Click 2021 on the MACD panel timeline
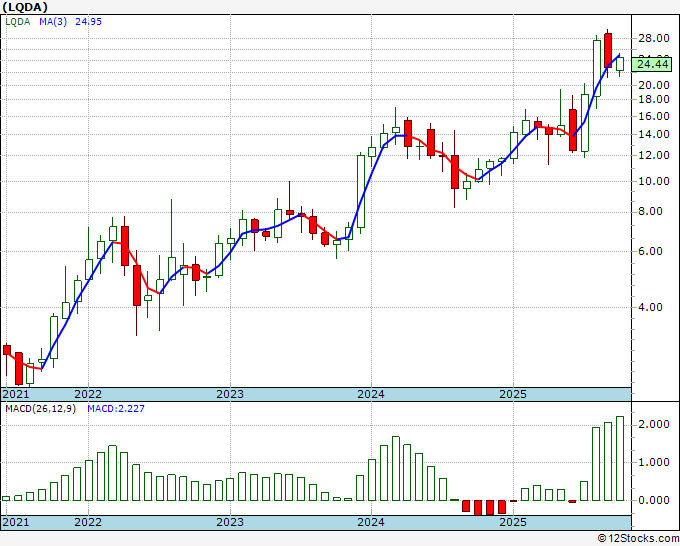The image size is (680, 546). click(x=16, y=522)
